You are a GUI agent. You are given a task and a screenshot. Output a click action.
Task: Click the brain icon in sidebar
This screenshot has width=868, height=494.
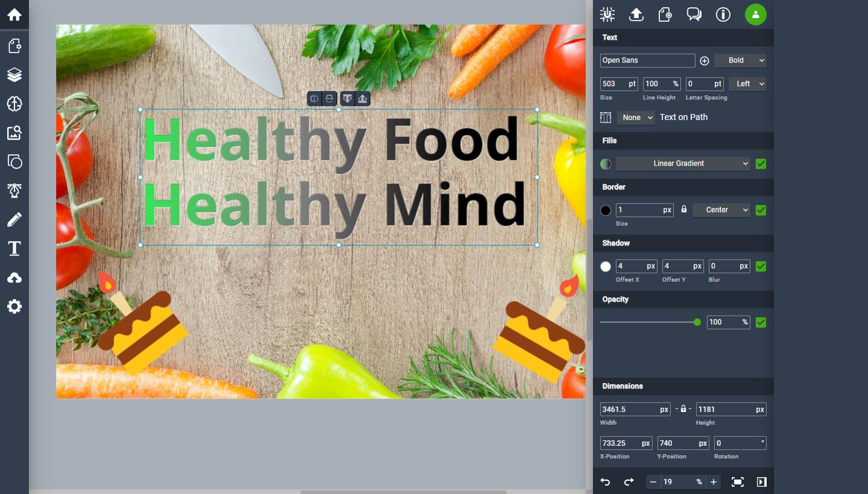[14, 104]
